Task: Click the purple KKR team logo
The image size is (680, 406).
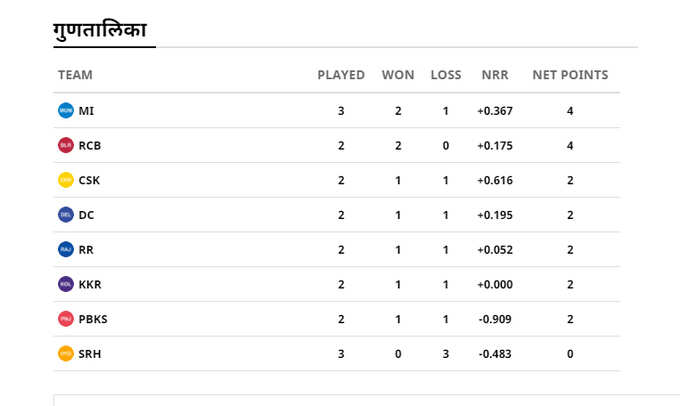Action: pos(66,284)
